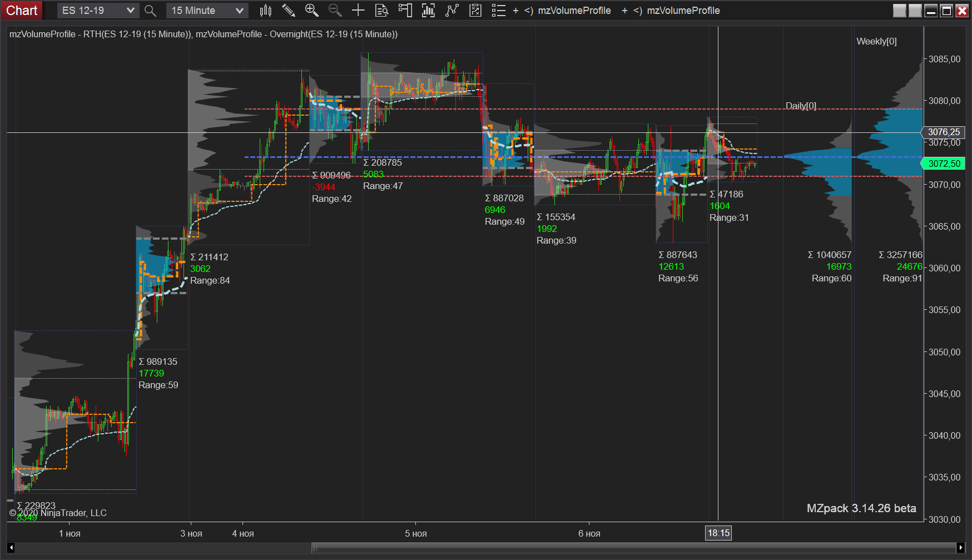
Task: Click the Range:84 label
Action: click(x=210, y=280)
